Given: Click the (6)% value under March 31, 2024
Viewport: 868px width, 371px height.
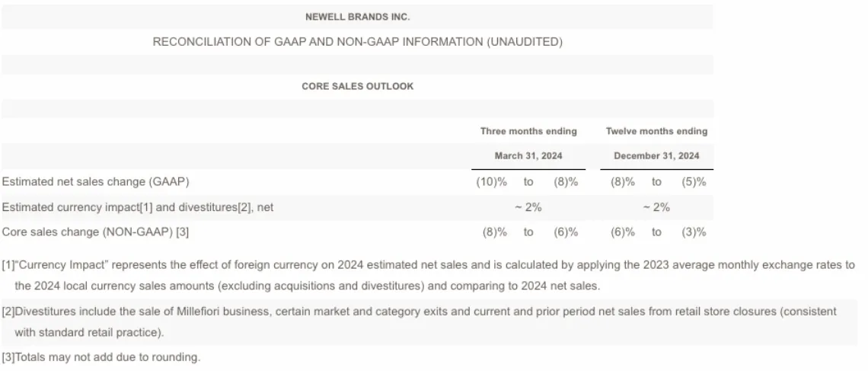Looking at the screenshot, I should (566, 232).
